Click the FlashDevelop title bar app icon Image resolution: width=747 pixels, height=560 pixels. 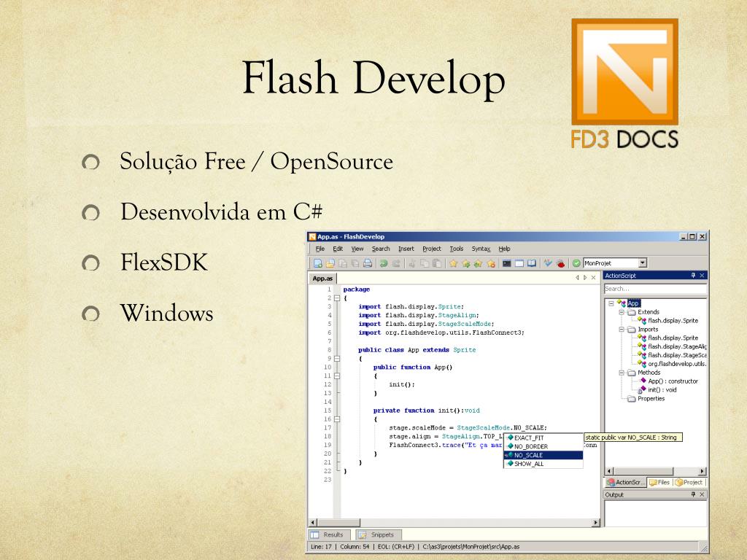(x=312, y=237)
